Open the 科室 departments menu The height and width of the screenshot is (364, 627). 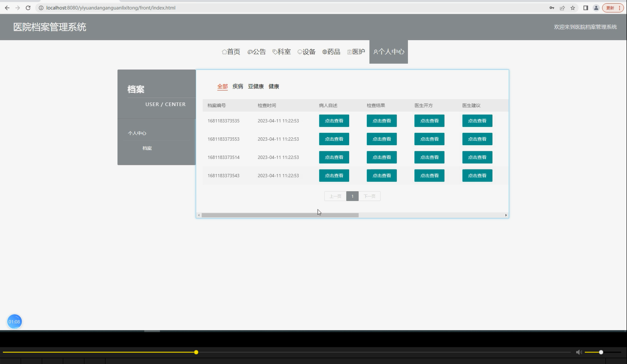281,52
